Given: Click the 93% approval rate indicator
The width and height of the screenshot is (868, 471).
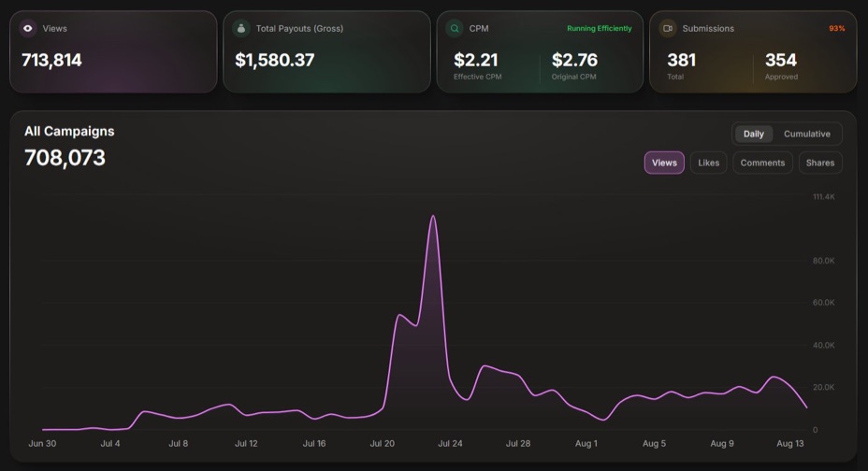Looking at the screenshot, I should pyautogui.click(x=836, y=28).
